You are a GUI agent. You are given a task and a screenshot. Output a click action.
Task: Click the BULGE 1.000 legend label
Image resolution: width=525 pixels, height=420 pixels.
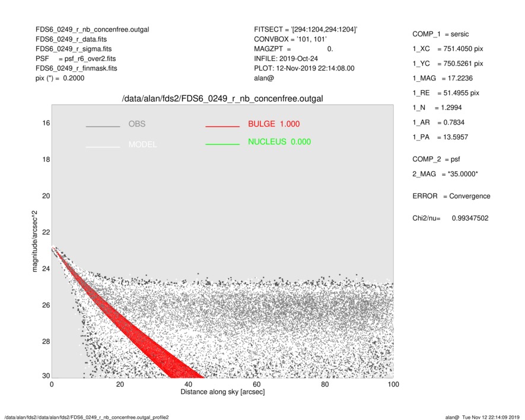point(274,124)
